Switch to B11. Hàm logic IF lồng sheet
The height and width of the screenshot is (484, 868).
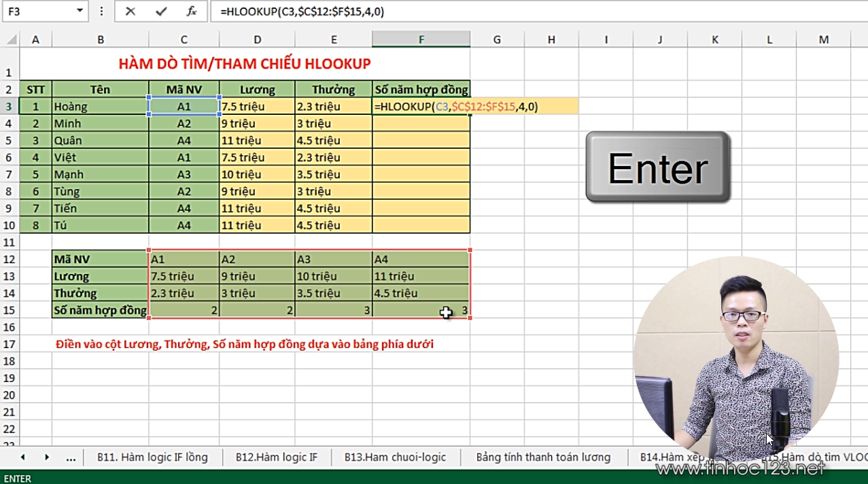(x=152, y=457)
